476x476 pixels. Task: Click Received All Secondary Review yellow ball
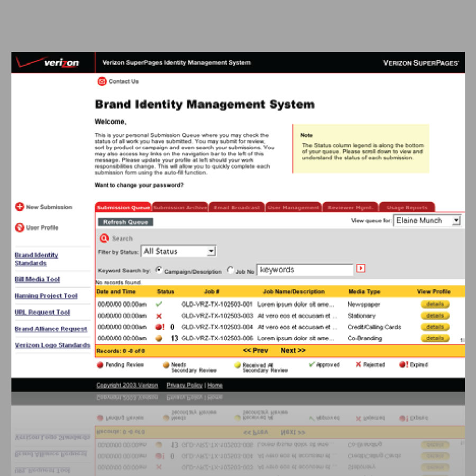click(237, 365)
